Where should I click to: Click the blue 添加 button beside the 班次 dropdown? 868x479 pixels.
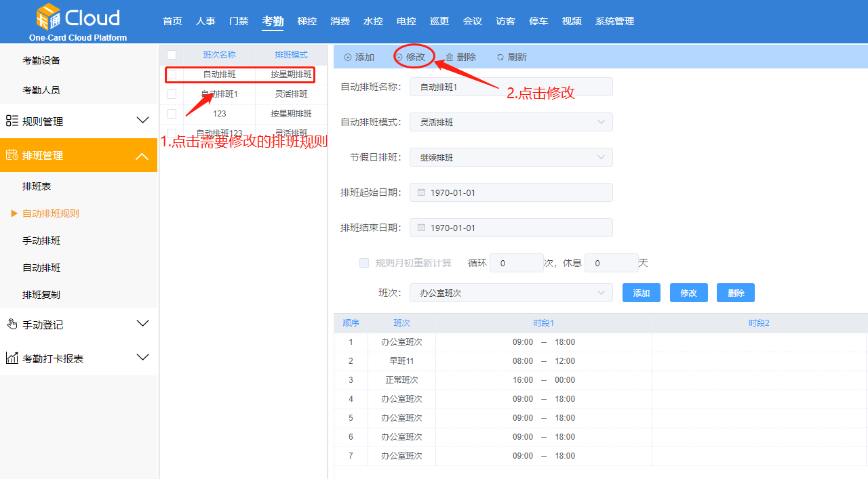[x=641, y=292]
